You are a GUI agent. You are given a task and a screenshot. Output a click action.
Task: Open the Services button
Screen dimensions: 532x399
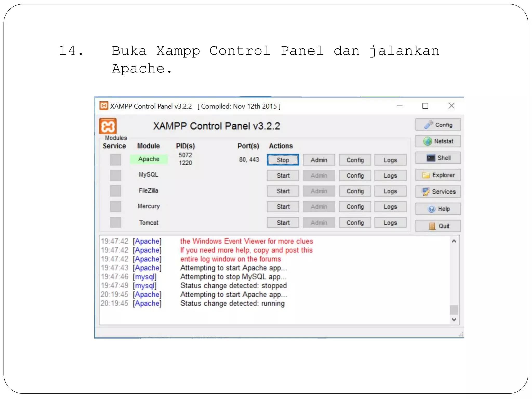pyautogui.click(x=438, y=191)
